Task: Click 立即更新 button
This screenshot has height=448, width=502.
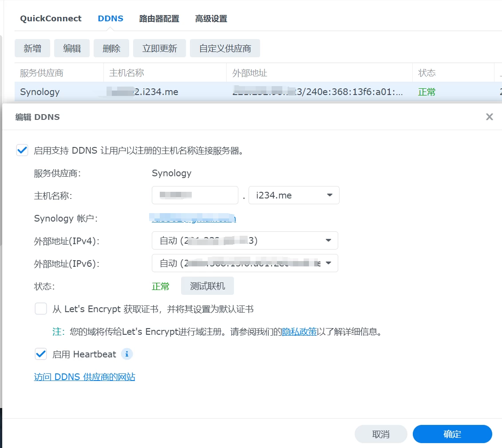Action: click(x=159, y=48)
